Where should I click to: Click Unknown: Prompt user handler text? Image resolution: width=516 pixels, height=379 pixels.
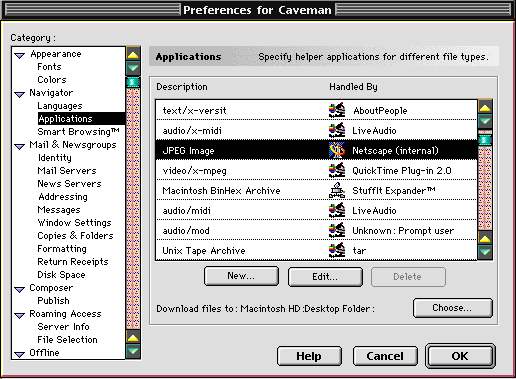pyautogui.click(x=403, y=231)
